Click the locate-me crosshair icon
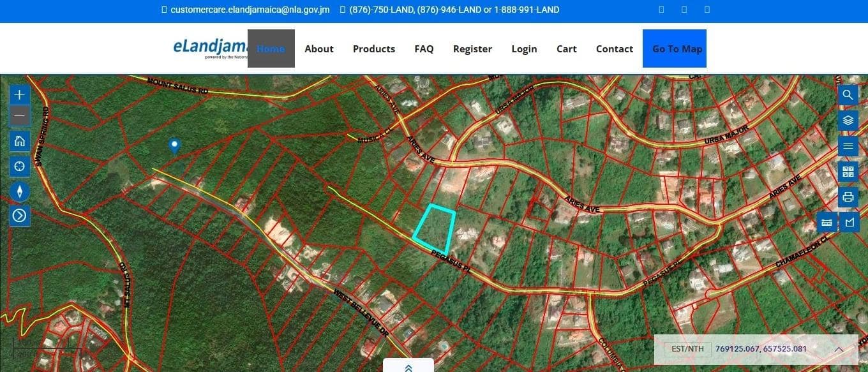This screenshot has width=868, height=372. [x=20, y=166]
